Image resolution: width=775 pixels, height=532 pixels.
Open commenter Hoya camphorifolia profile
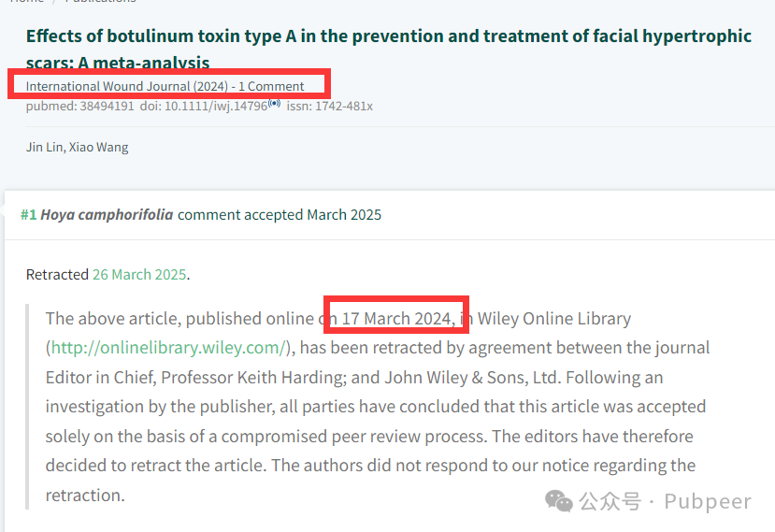(107, 215)
